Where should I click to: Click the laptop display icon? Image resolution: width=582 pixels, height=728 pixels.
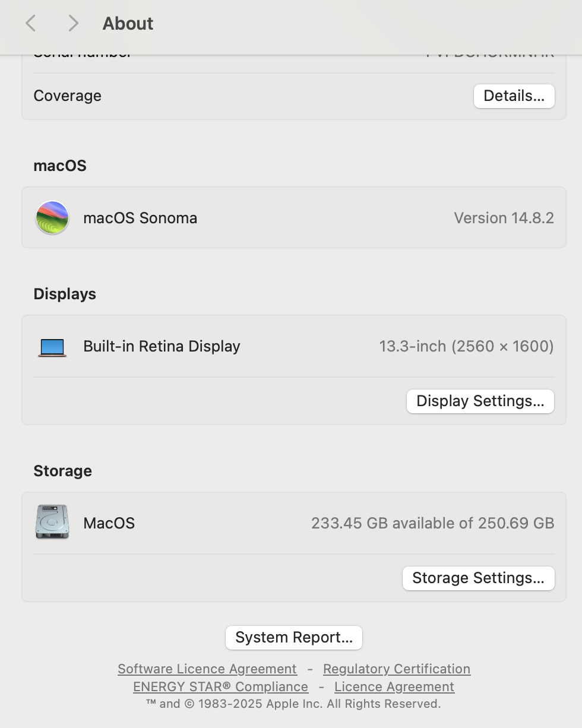(52, 347)
